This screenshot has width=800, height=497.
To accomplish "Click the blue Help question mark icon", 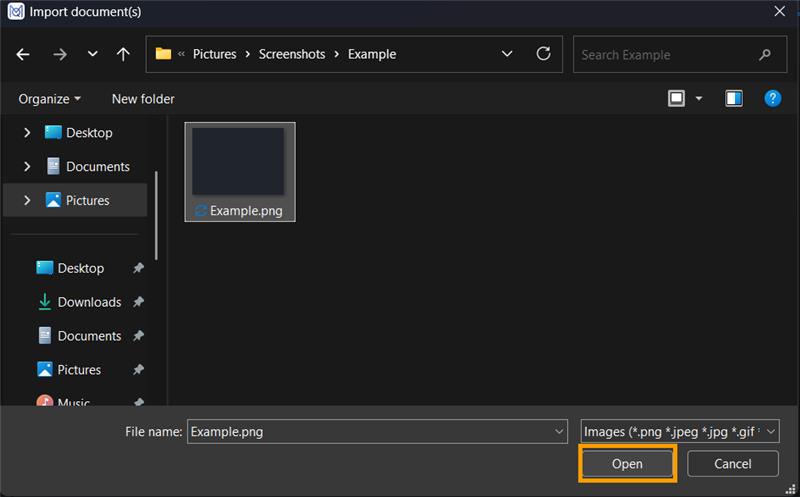I will [x=772, y=98].
